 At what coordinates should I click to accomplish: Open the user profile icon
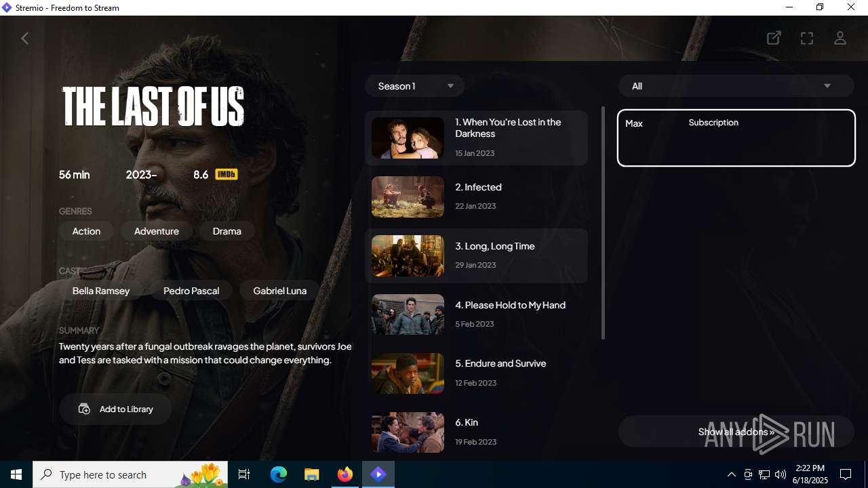click(840, 38)
